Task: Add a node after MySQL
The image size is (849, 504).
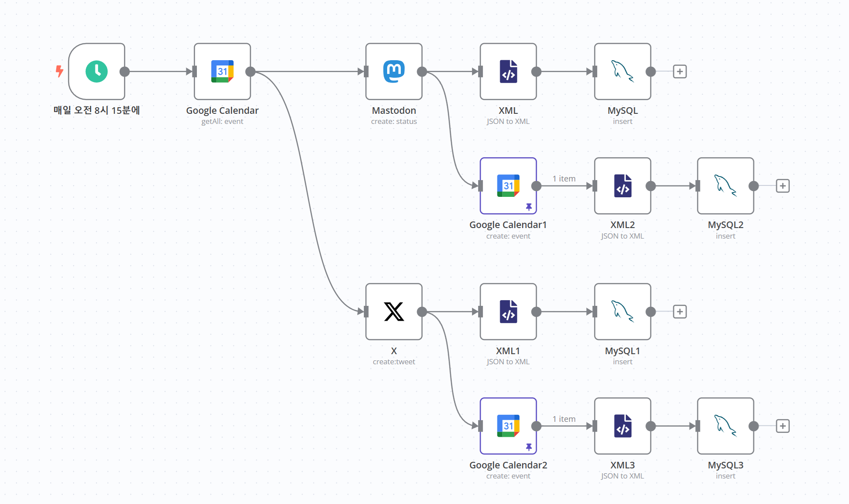Action: 680,72
